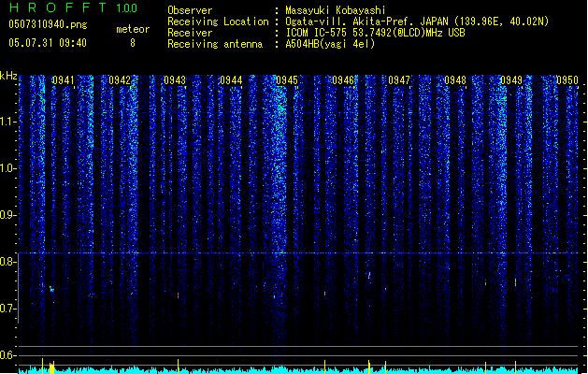This screenshot has height=374, width=588.
Task: Click the 0.9 kHz axis tick label
Action: click(x=7, y=215)
